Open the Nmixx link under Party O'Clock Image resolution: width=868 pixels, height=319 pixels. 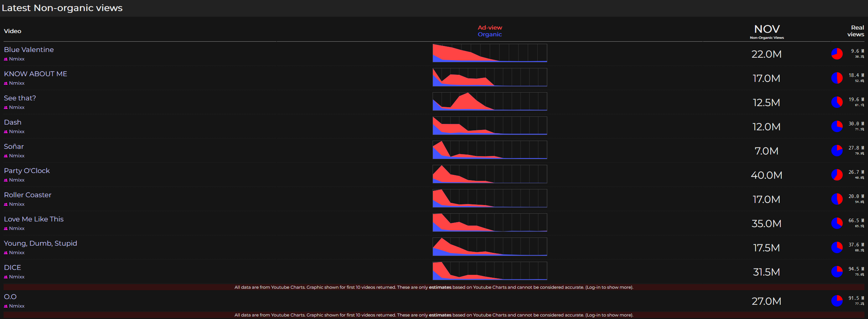pos(17,180)
